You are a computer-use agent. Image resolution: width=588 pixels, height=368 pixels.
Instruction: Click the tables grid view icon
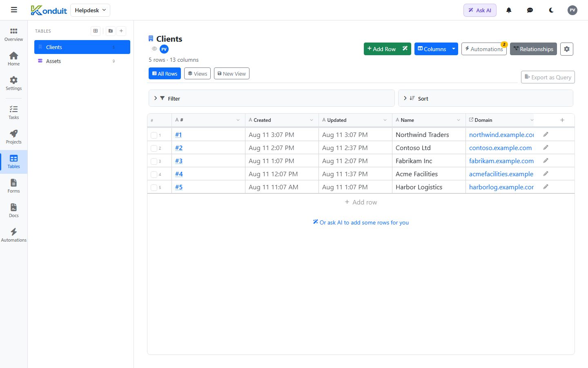tap(96, 31)
